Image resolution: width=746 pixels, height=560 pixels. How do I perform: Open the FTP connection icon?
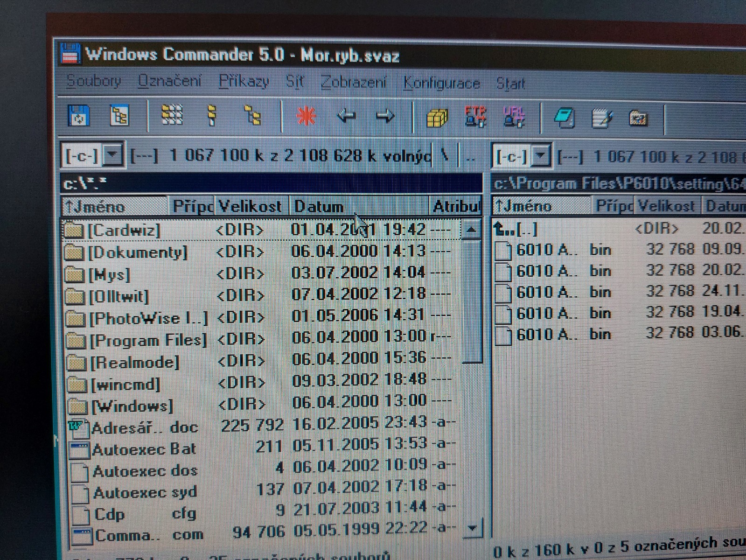(x=475, y=117)
